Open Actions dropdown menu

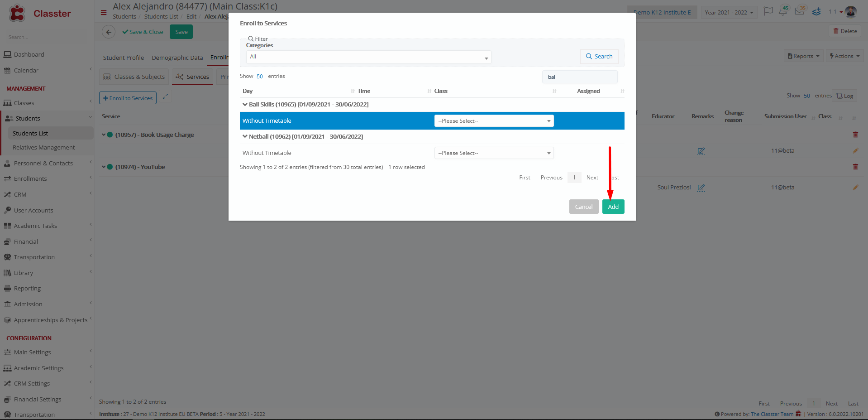click(x=844, y=56)
